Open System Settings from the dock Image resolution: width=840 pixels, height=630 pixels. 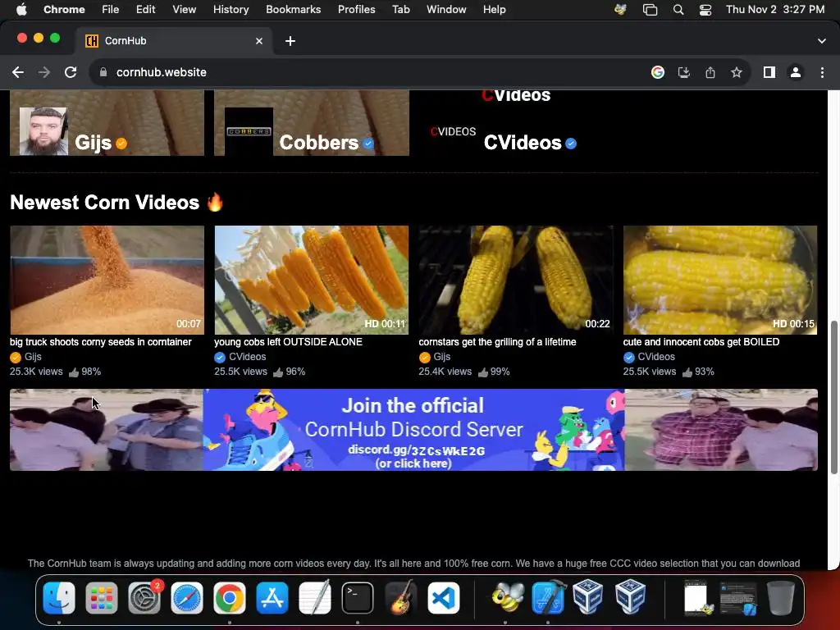click(144, 598)
